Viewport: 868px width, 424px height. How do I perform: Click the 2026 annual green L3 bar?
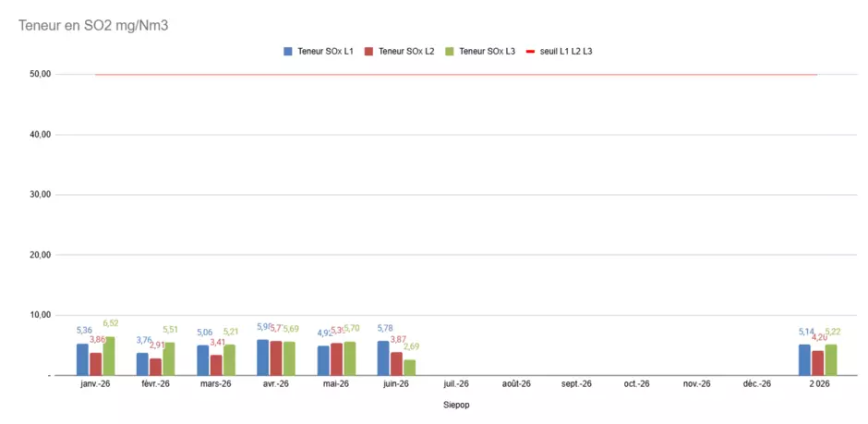coord(831,359)
